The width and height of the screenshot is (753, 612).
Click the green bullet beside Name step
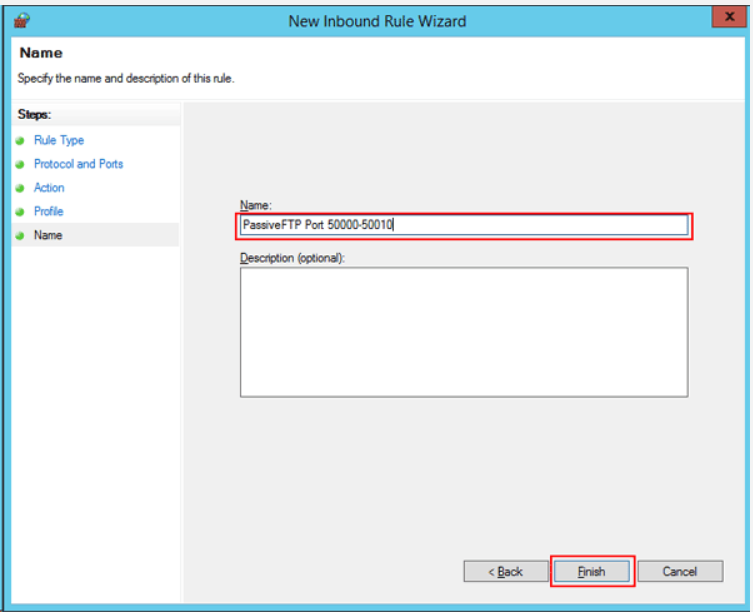pos(20,235)
